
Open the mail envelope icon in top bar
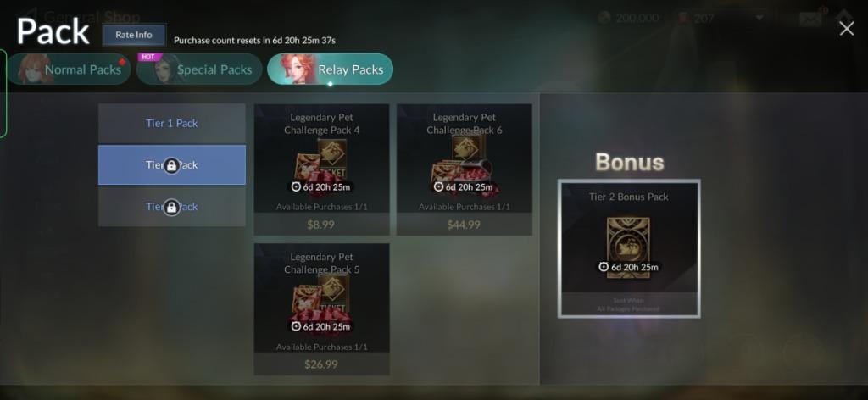pyautogui.click(x=810, y=18)
